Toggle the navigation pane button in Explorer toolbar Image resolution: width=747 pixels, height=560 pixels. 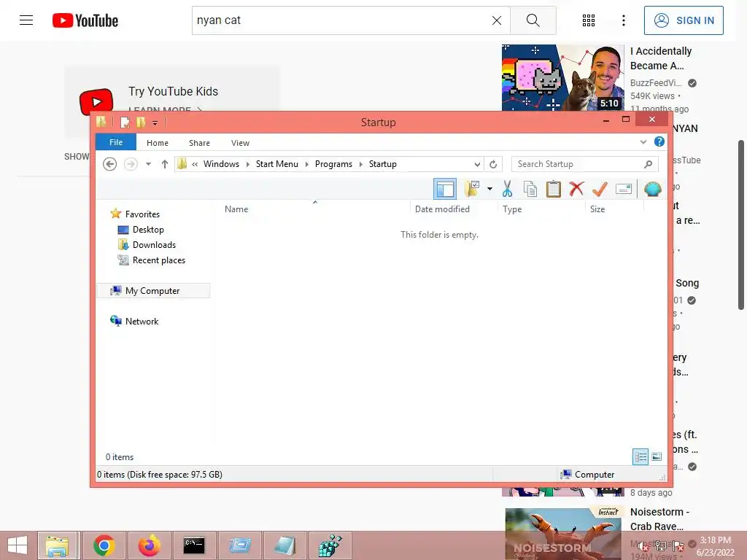pyautogui.click(x=445, y=189)
